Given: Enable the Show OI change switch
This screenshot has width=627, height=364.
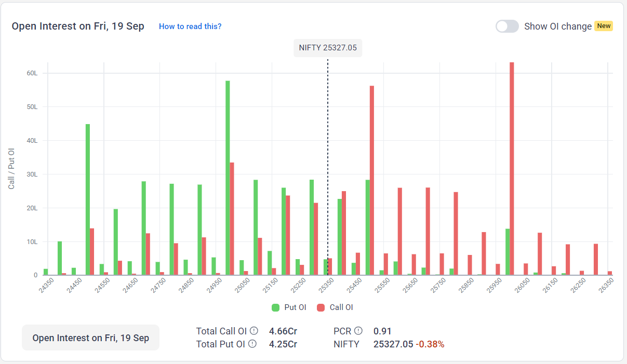Looking at the screenshot, I should point(507,26).
